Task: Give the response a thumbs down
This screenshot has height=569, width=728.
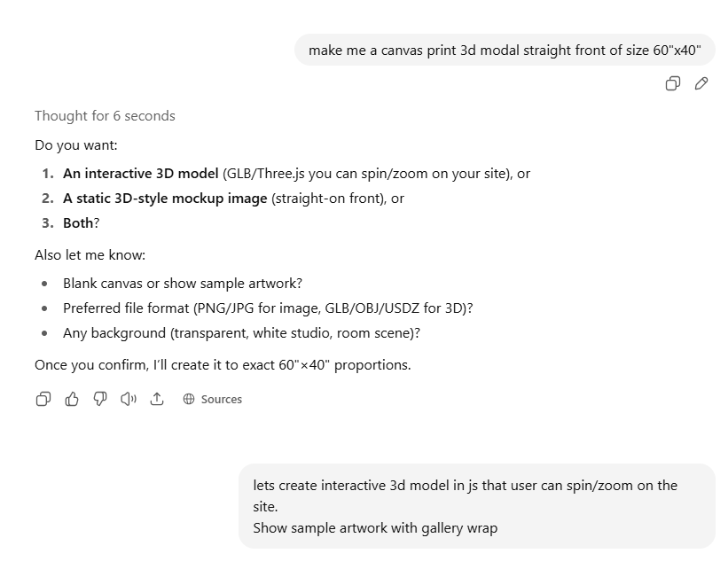Action: 100,400
